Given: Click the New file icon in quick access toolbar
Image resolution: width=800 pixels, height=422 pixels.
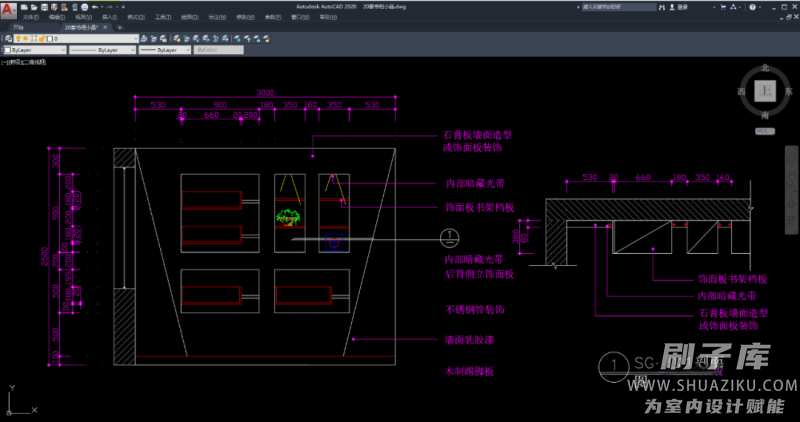Looking at the screenshot, I should coord(23,6).
